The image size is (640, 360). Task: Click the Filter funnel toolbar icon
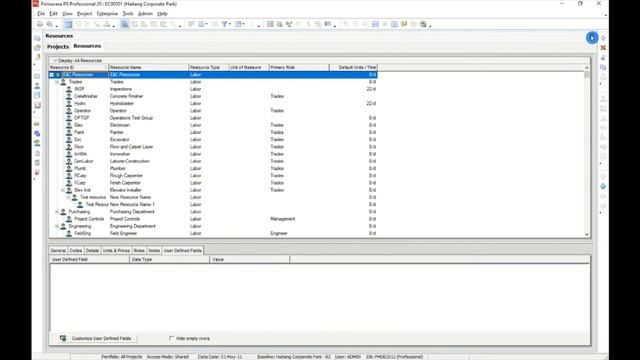[x=224, y=24]
